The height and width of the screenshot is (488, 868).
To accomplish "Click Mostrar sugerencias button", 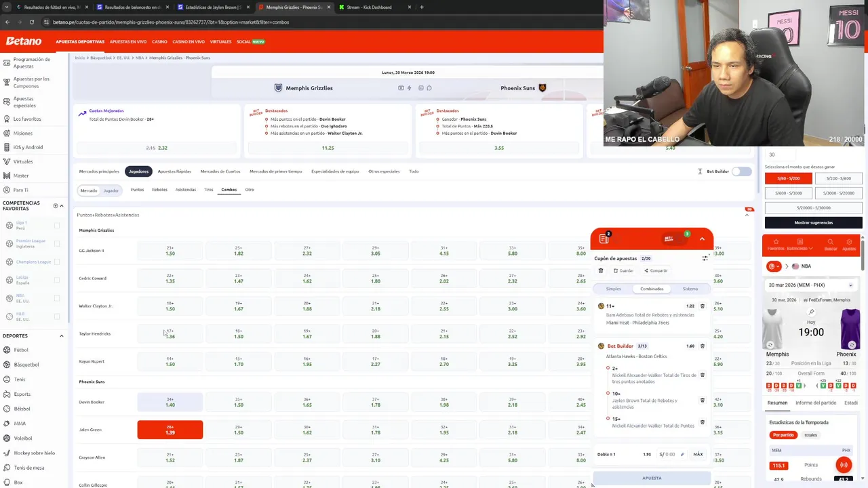I will coord(814,222).
